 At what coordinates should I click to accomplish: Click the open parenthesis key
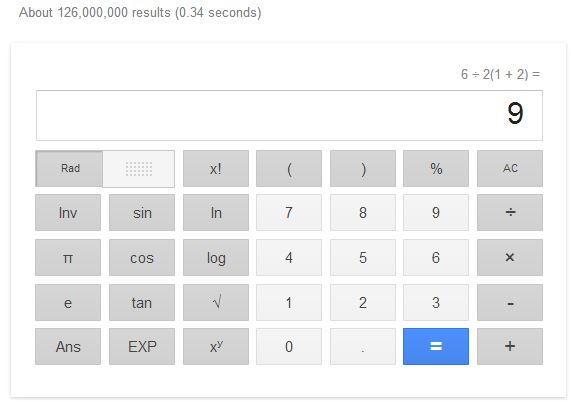coord(289,169)
